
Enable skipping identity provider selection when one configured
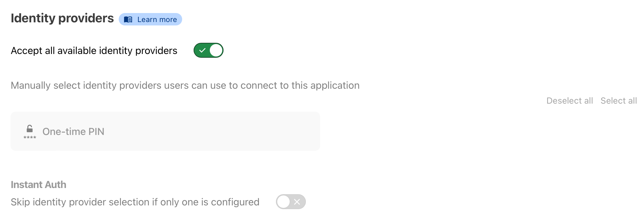(290, 202)
